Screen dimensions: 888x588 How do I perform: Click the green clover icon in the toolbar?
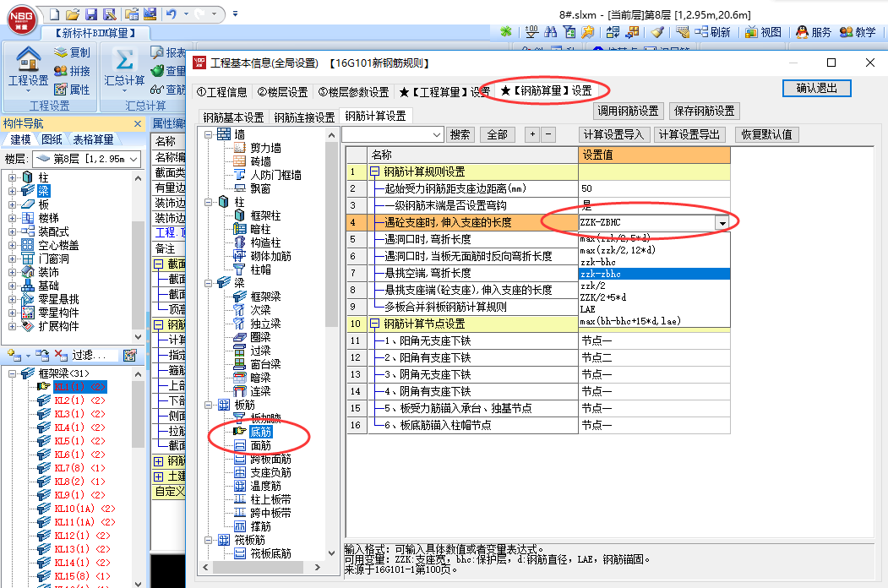[x=506, y=32]
